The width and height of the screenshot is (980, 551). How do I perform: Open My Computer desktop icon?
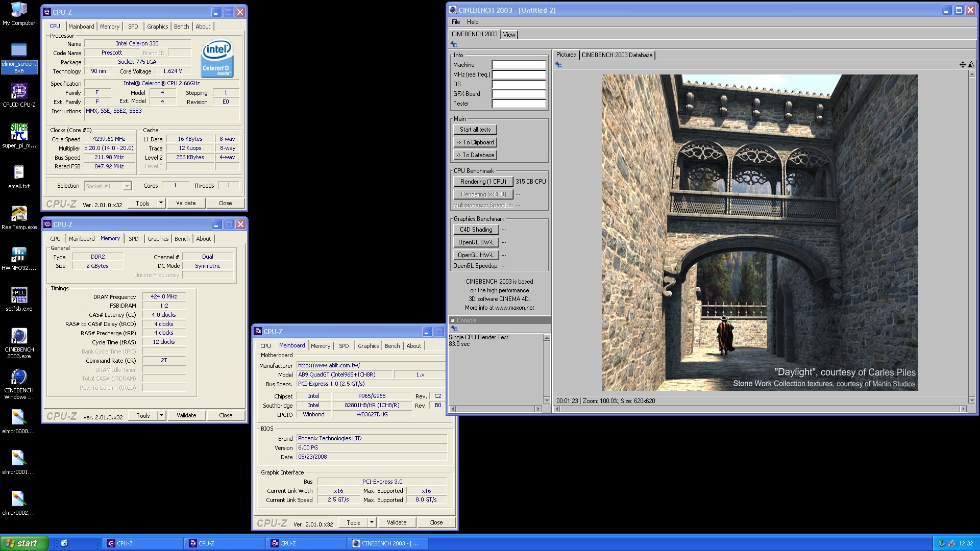19,14
